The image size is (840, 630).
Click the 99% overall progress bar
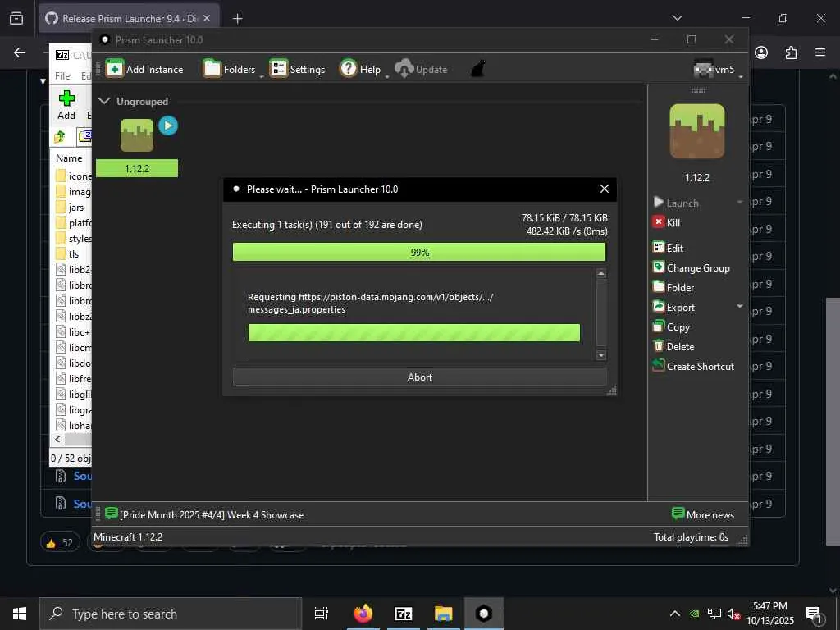pos(419,252)
